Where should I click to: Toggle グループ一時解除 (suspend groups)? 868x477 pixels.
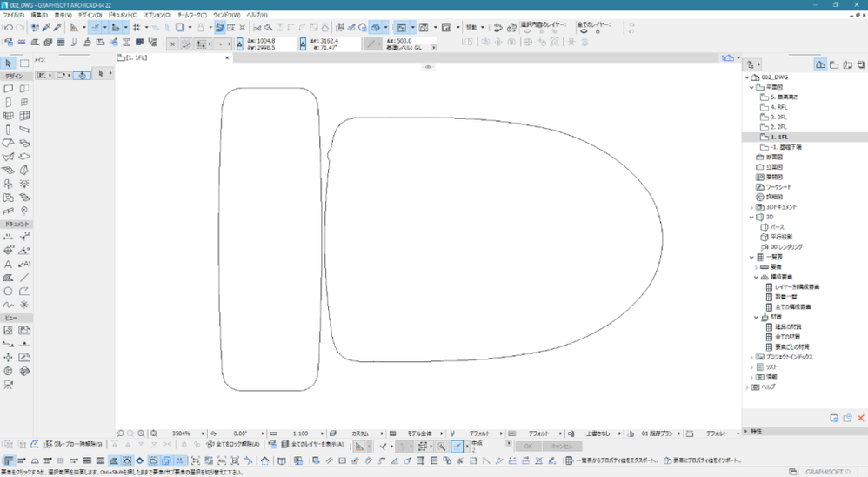[x=73, y=445]
